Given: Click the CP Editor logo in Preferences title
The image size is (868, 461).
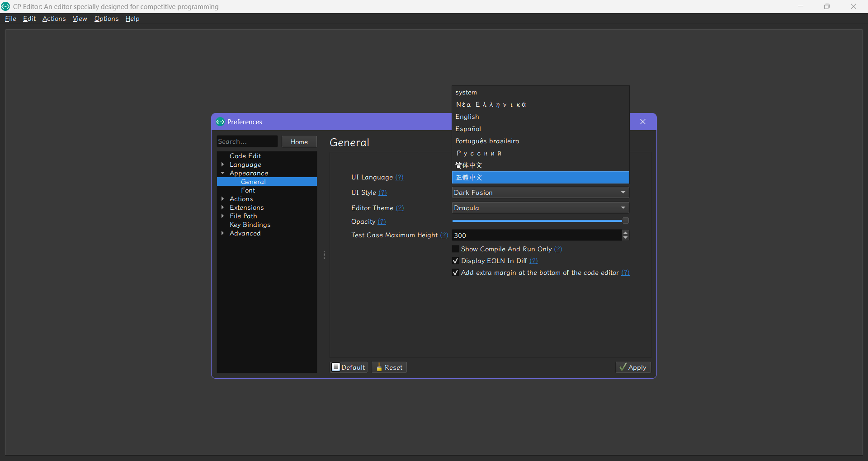Looking at the screenshot, I should [220, 122].
